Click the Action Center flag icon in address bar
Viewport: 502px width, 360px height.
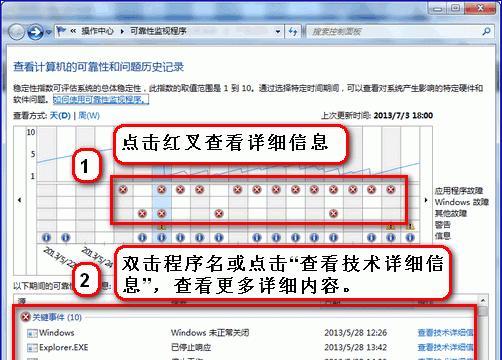tap(61, 31)
